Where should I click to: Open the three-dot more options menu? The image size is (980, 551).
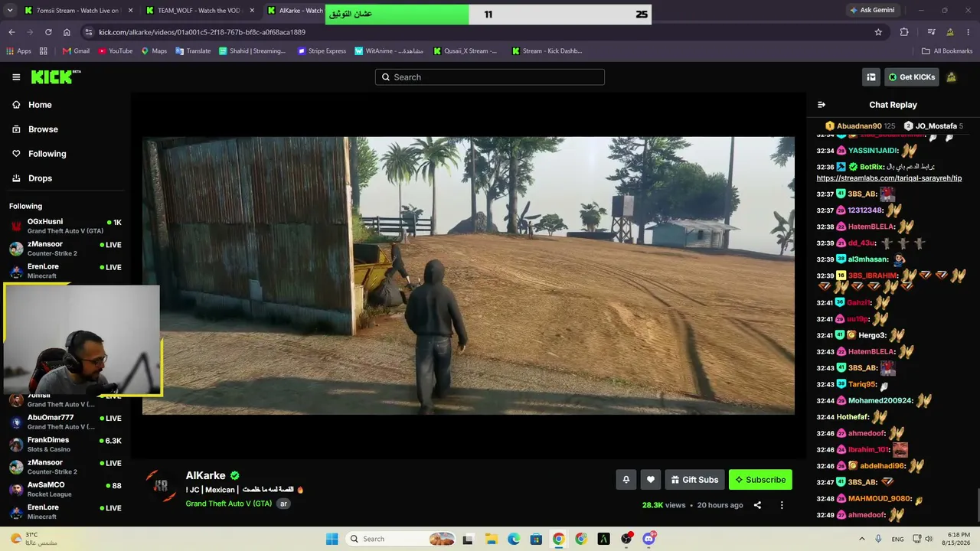click(782, 505)
